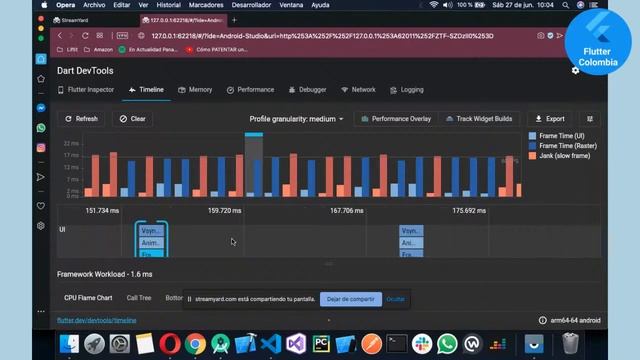Click the Ocultar link in sharing bar

[395, 299]
